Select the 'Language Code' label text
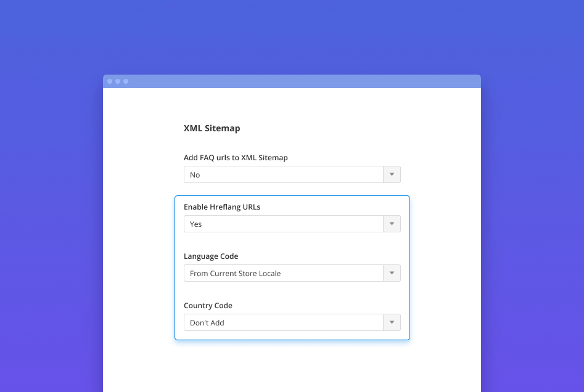This screenshot has width=584, height=392. click(x=211, y=256)
